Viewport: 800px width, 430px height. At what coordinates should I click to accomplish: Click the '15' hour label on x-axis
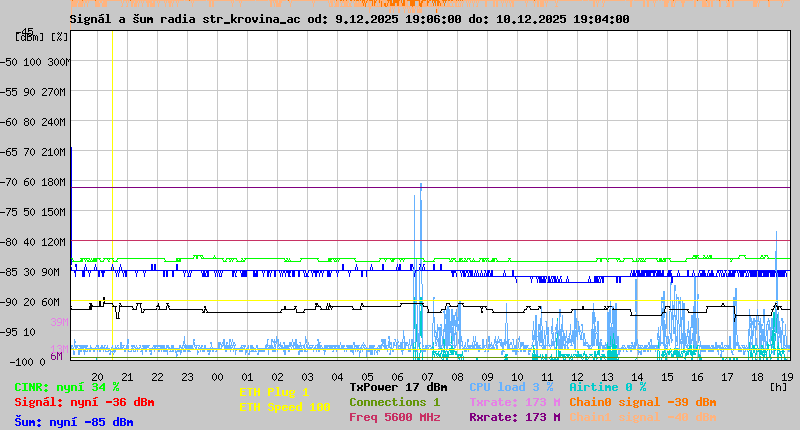tap(667, 377)
